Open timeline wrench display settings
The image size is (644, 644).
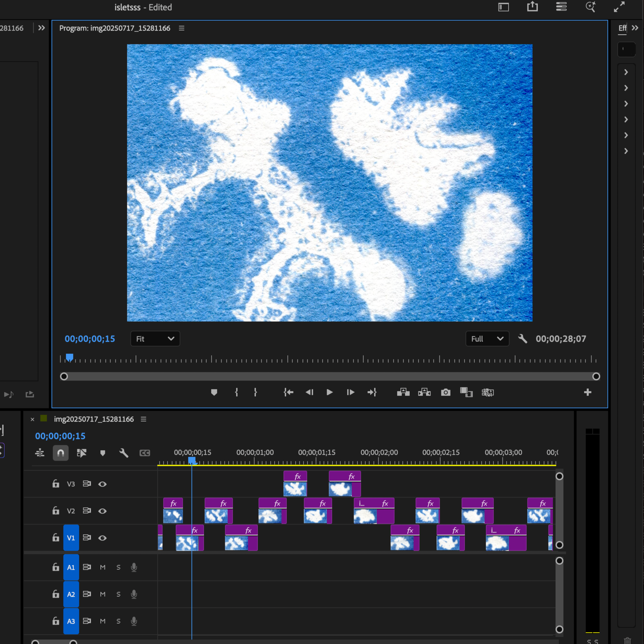point(124,453)
